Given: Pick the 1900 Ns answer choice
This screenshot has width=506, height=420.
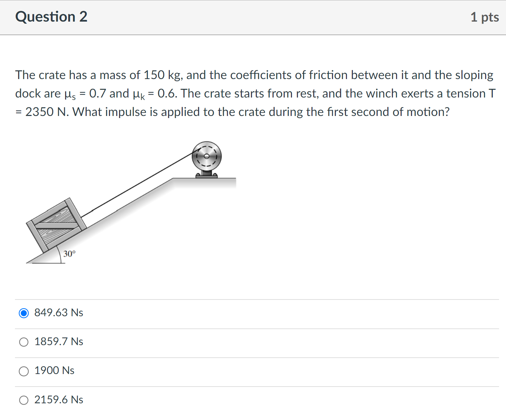Looking at the screenshot, I should [23, 371].
